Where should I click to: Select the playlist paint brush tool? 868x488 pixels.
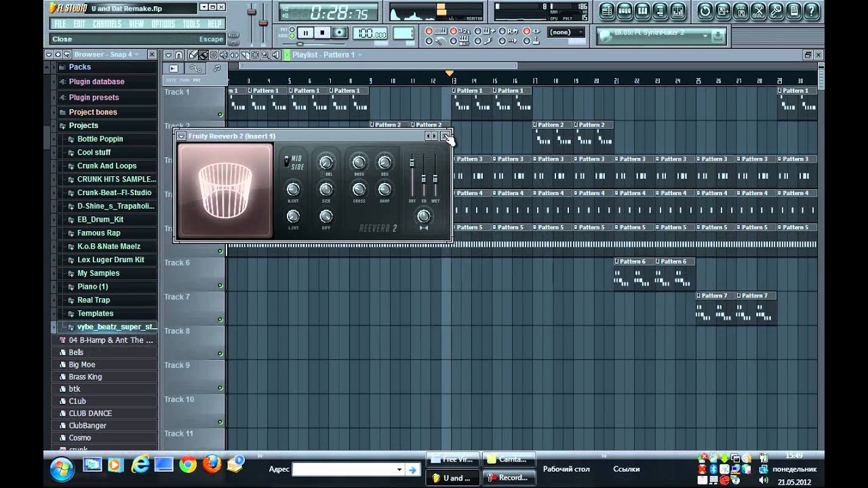tap(203, 55)
